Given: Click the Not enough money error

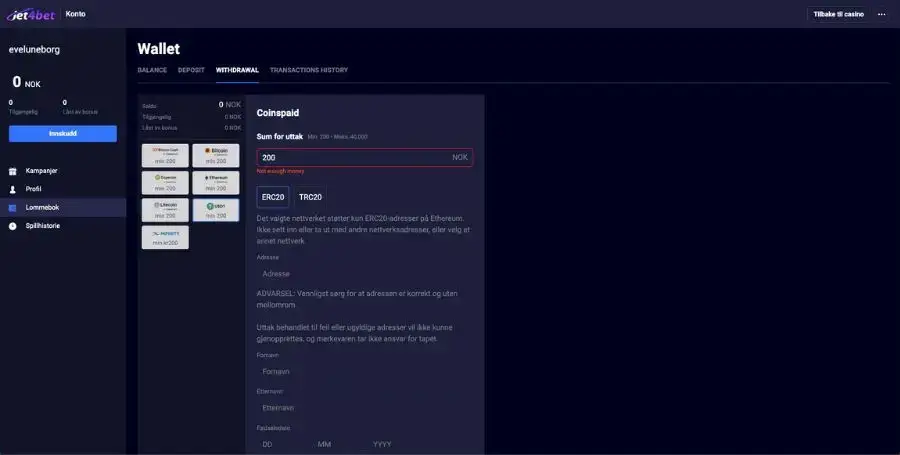Looking at the screenshot, I should [x=280, y=171].
